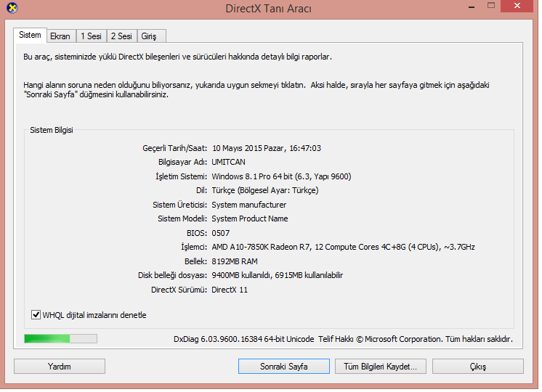Switch to the Ekran tab

pos(61,36)
